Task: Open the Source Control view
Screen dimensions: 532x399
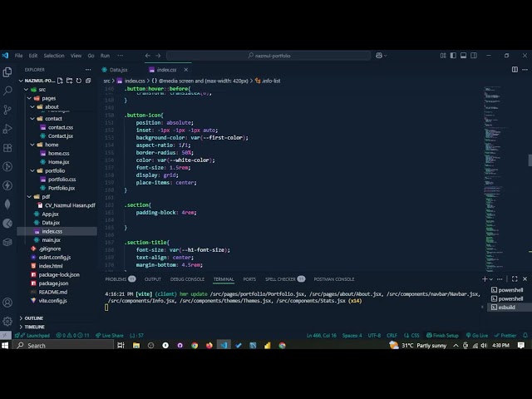Action: tap(7, 110)
